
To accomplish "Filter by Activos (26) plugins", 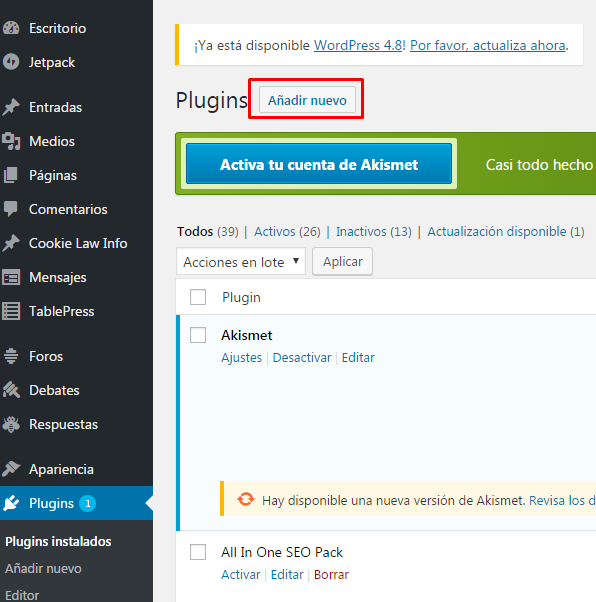I will pyautogui.click(x=287, y=232).
